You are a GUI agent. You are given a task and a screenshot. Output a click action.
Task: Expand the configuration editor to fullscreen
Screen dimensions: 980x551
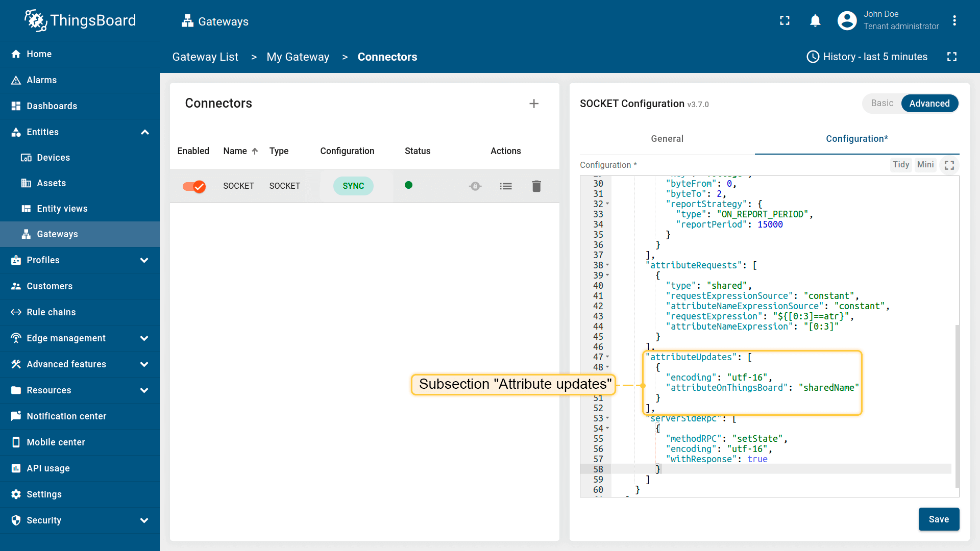coord(949,165)
